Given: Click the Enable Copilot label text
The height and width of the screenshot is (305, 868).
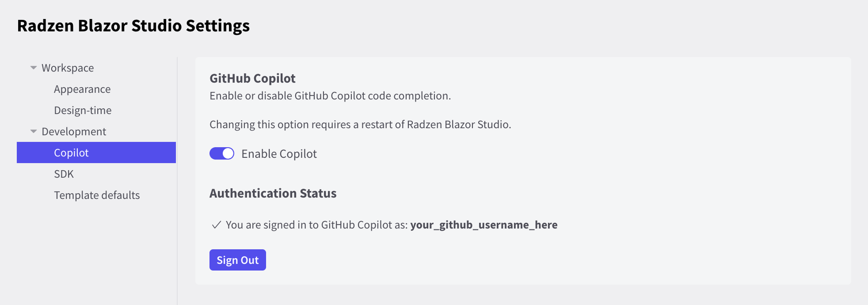Looking at the screenshot, I should tap(279, 154).
